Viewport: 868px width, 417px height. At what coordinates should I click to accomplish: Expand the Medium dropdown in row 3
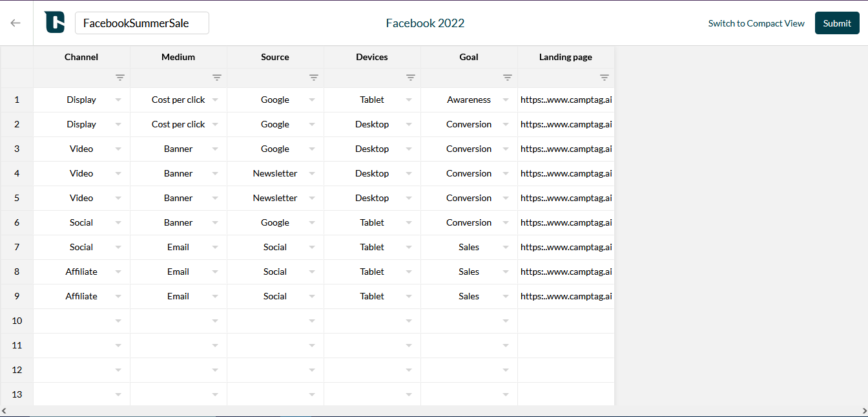pyautogui.click(x=215, y=149)
